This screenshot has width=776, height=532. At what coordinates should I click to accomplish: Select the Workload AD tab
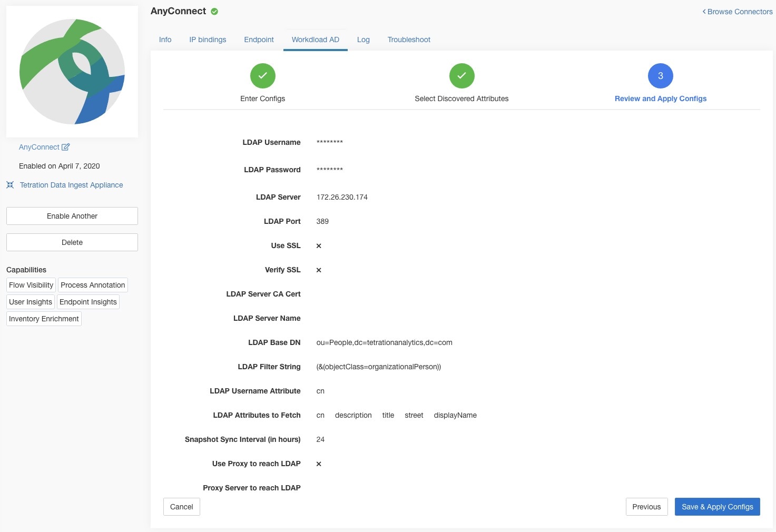[316, 40]
